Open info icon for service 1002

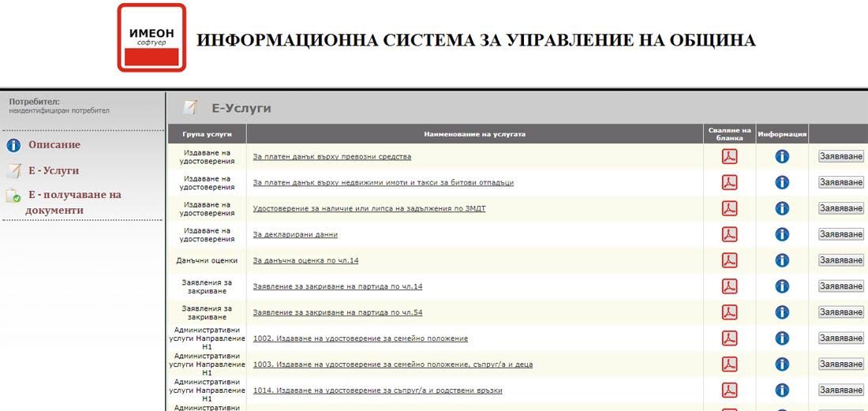[x=782, y=338]
